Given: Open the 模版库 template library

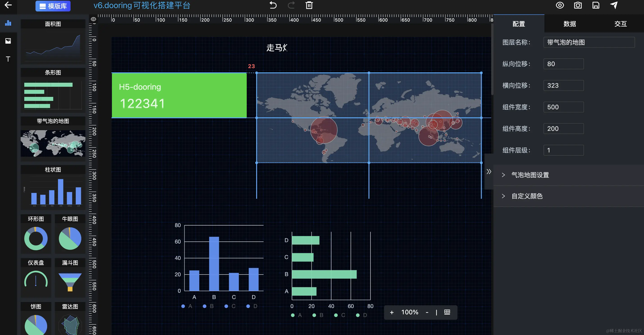Looking at the screenshot, I should 53,6.
